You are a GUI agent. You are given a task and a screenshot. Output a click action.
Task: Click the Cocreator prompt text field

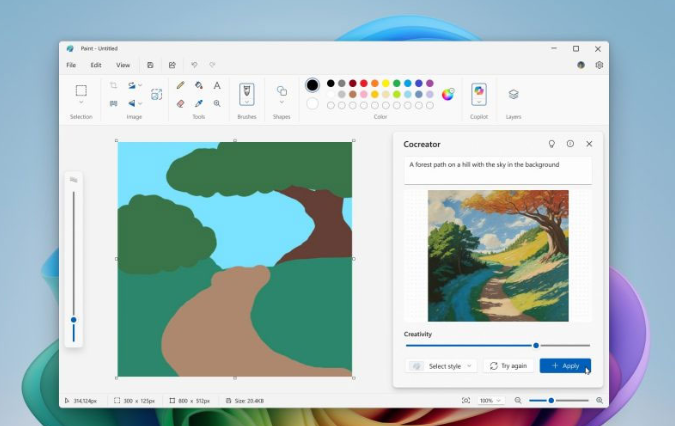(x=497, y=168)
